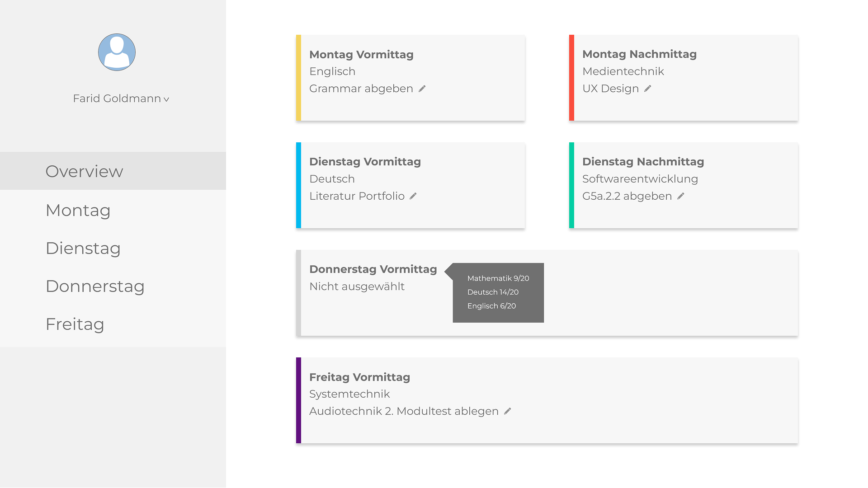
Task: Open the Montag sidebar item
Action: coord(113,210)
